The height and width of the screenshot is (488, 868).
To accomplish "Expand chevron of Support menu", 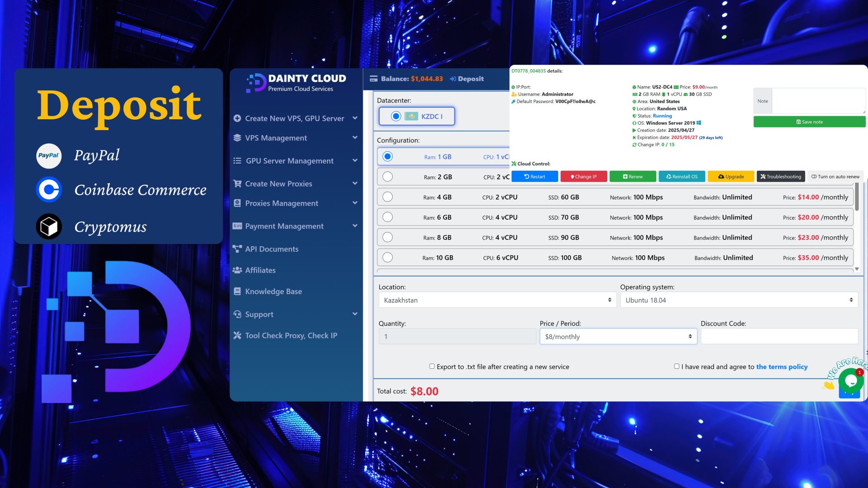I will (x=355, y=314).
